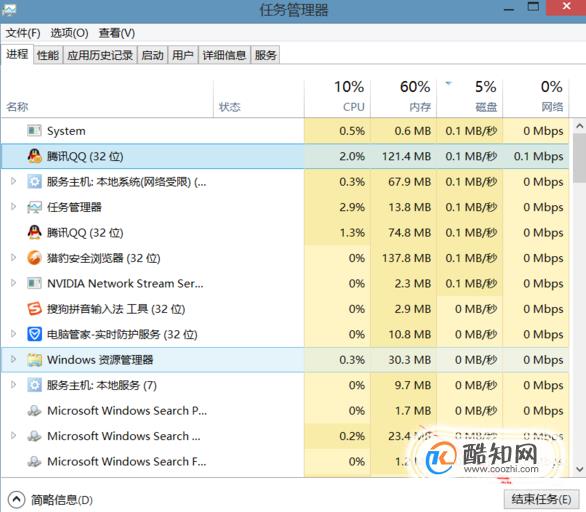
Task: Click the highlighted 腾讯QQ penguin icon
Action: (x=34, y=156)
